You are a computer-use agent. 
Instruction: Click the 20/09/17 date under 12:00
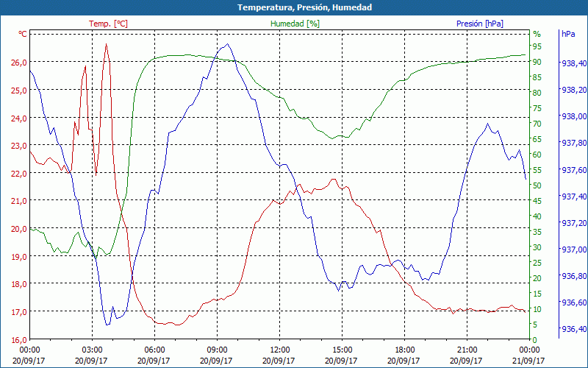click(279, 361)
